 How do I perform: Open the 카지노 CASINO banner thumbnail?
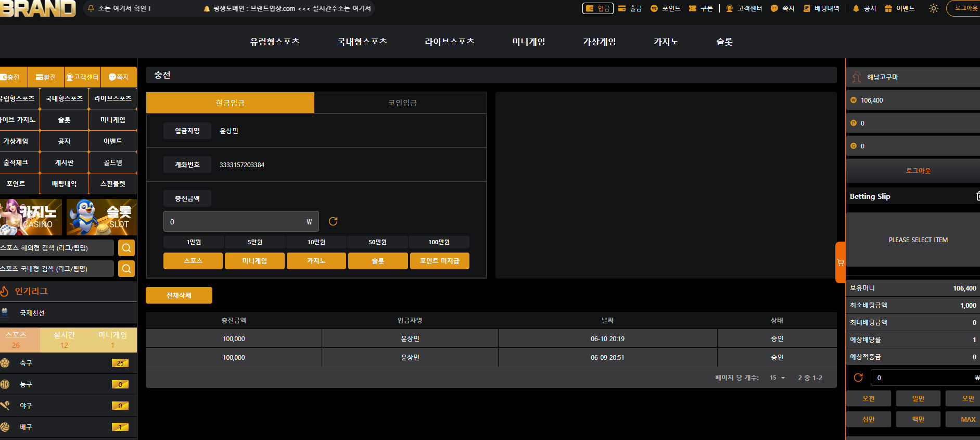coord(31,217)
